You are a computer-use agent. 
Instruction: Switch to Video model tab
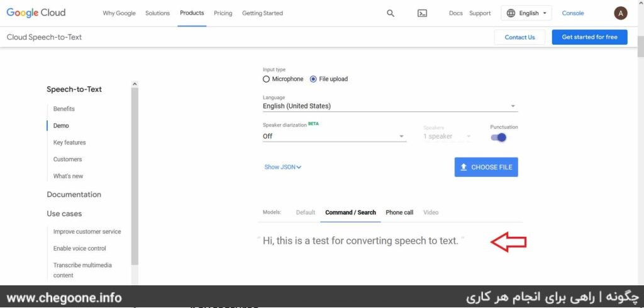[431, 213]
